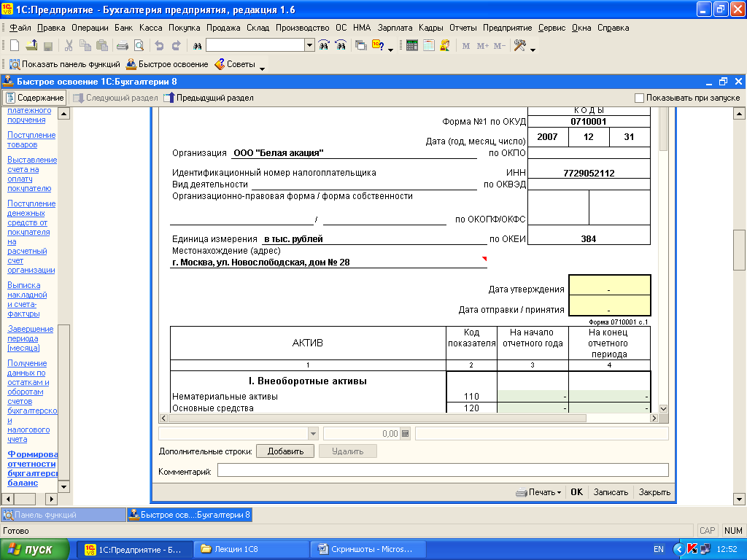Screen dimensions: 747x560
Task: Click the user lock icon
Action: [x=445, y=46]
